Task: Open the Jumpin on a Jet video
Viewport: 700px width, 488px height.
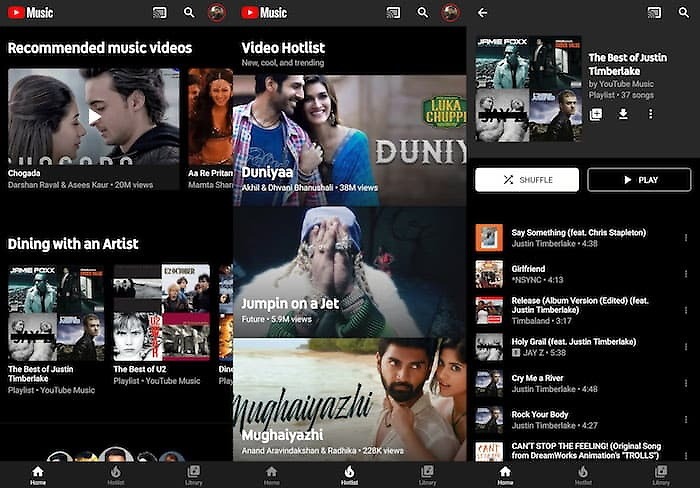Action: (x=350, y=272)
